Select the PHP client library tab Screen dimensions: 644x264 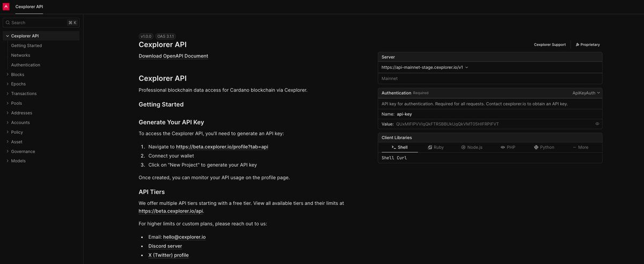pos(508,147)
